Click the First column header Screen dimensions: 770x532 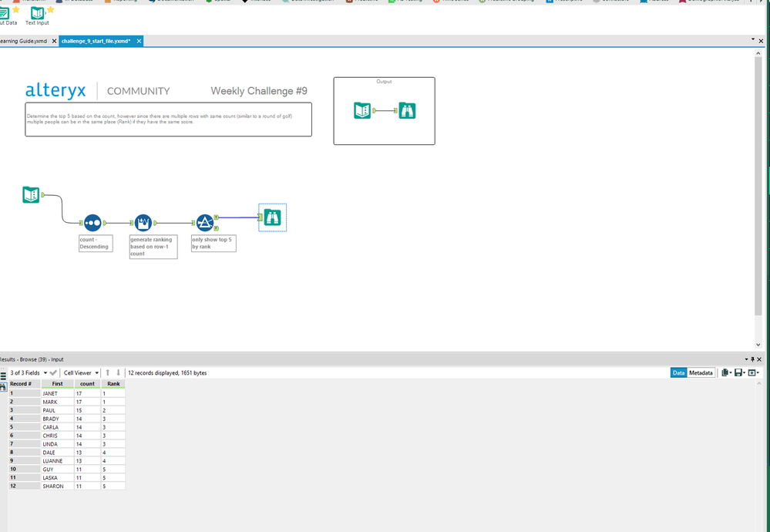pos(58,384)
